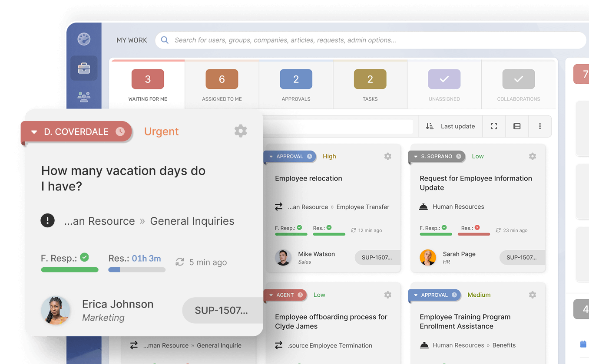Expand the D. COVERDALE status tag dropdown
The width and height of the screenshot is (589, 364).
[x=34, y=132]
